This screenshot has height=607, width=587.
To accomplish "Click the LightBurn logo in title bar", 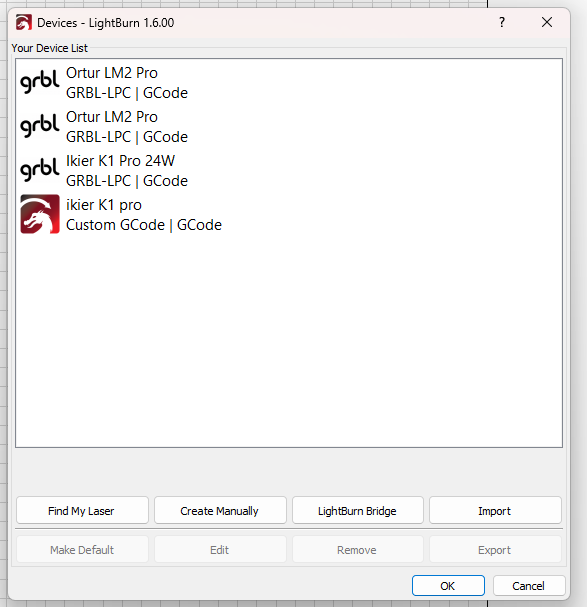I will 24,22.
